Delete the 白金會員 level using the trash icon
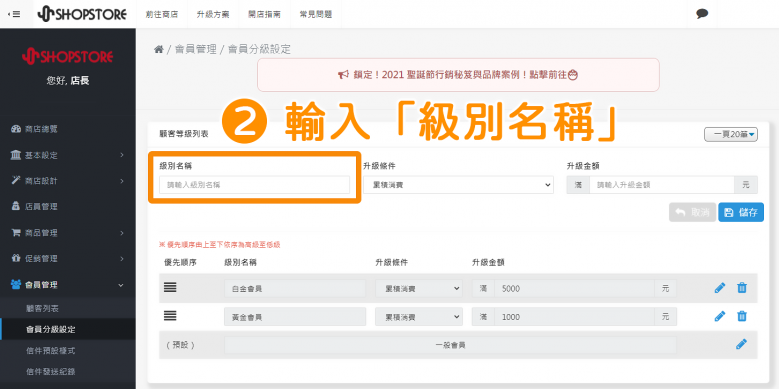The height and width of the screenshot is (389, 779). point(742,288)
